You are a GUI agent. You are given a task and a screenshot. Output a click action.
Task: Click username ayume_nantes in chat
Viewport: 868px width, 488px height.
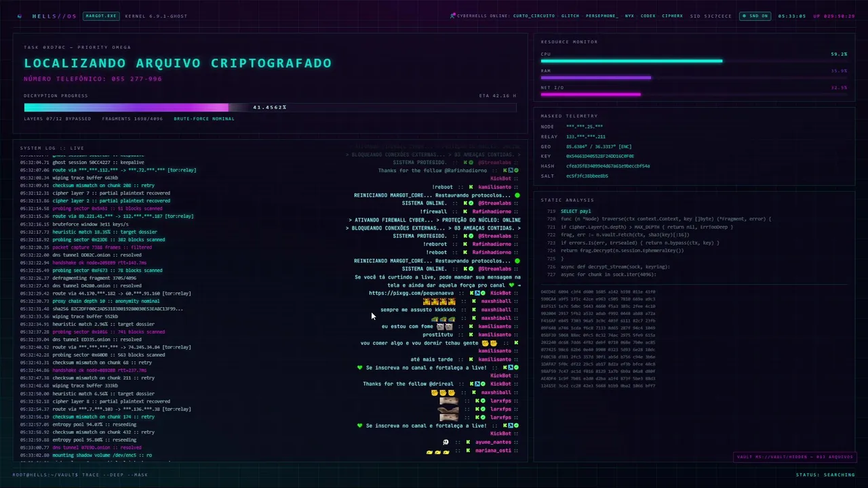(x=493, y=442)
